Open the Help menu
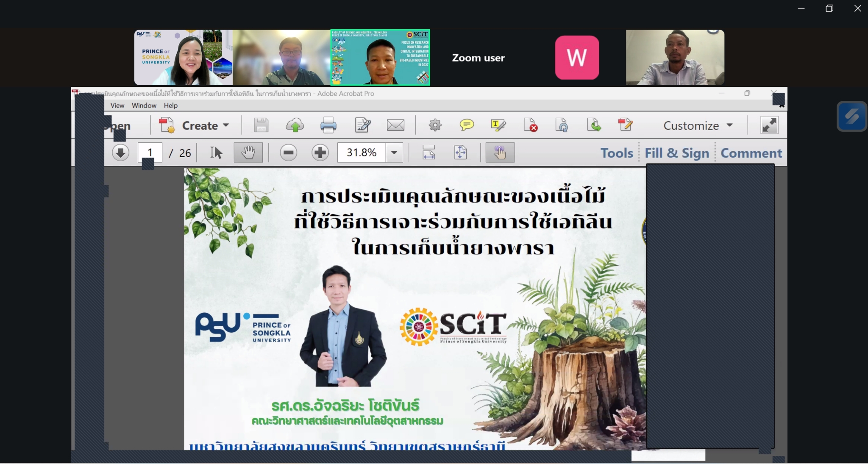Image resolution: width=868 pixels, height=464 pixels. (x=170, y=106)
